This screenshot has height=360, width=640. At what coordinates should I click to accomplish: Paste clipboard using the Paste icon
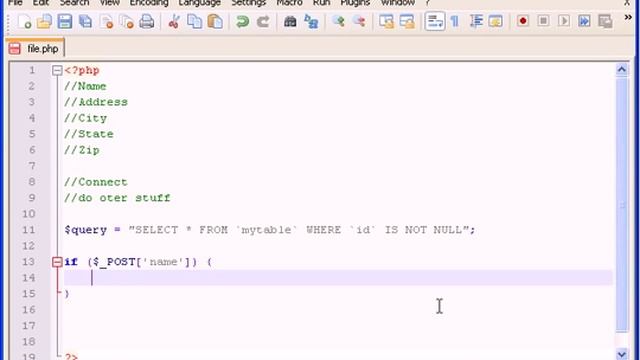pos(215,21)
